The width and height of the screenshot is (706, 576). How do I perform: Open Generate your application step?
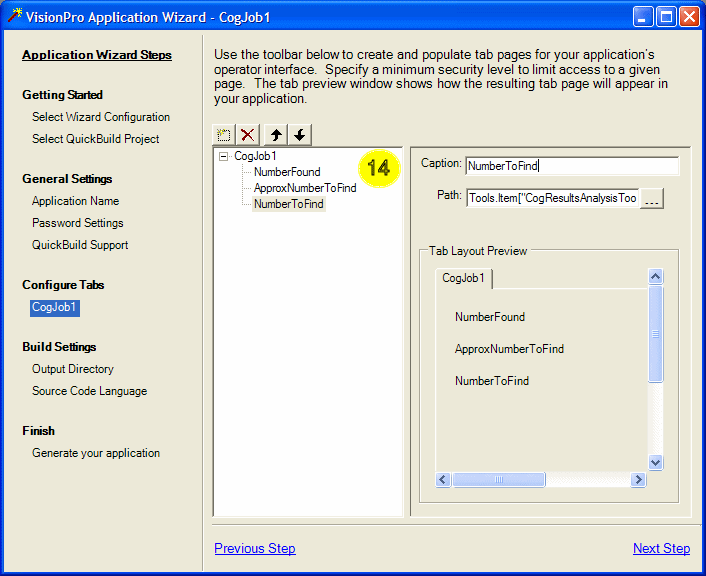[96, 453]
